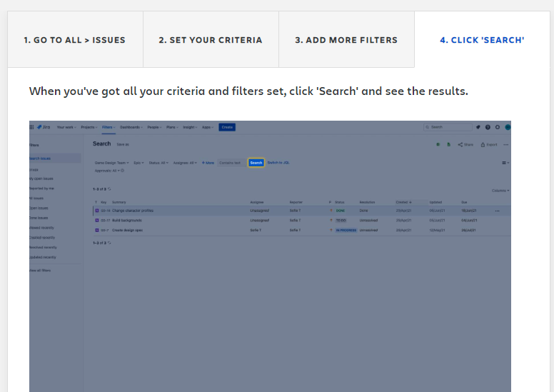Click the user profile avatar

tap(508, 127)
